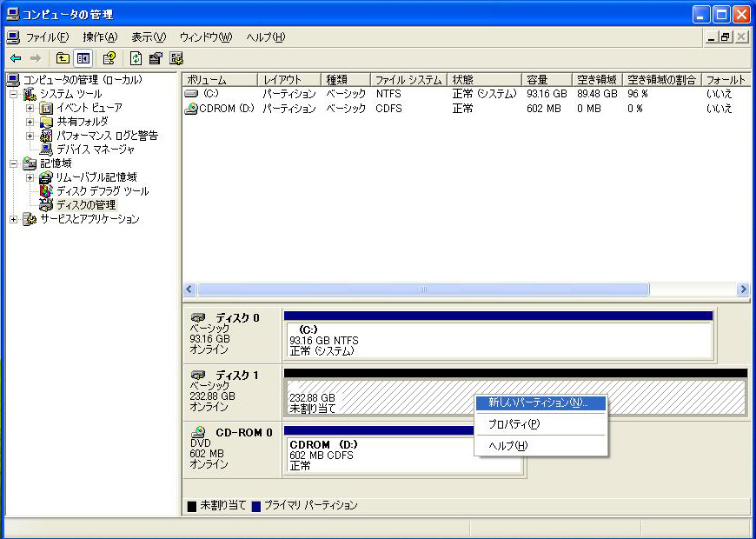756x539 pixels.
Task: Choose プロパティ(P) from context menu
Action: pos(514,424)
